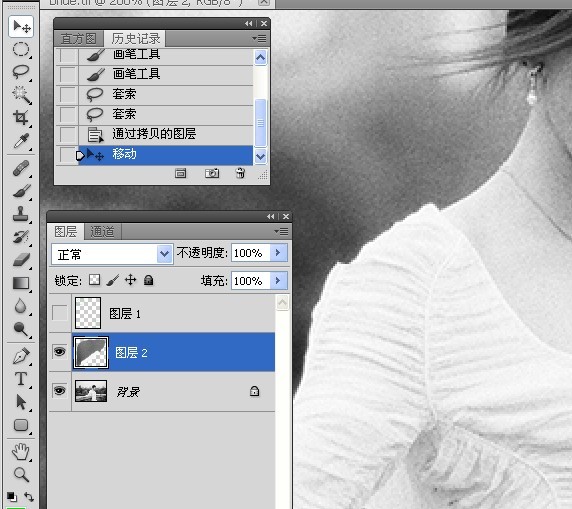
Task: Select the 背景 layer name
Action: pos(128,392)
